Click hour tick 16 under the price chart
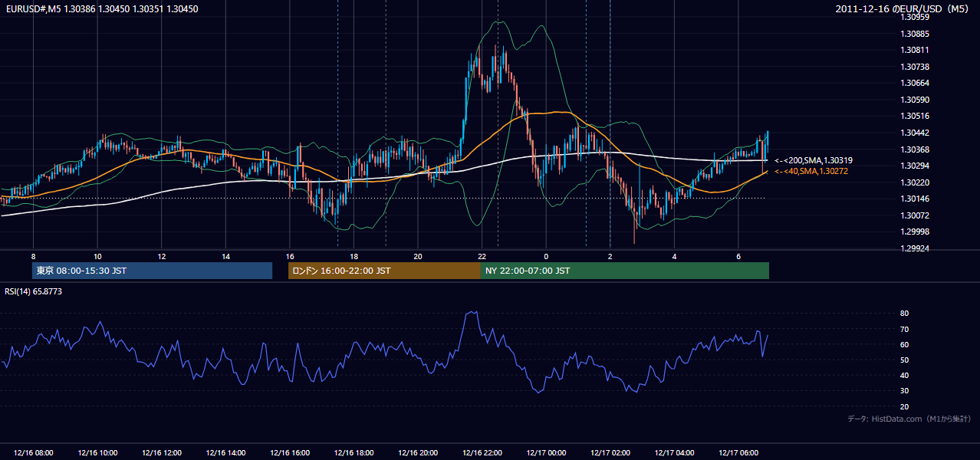This screenshot has width=980, height=460. pyautogui.click(x=290, y=256)
